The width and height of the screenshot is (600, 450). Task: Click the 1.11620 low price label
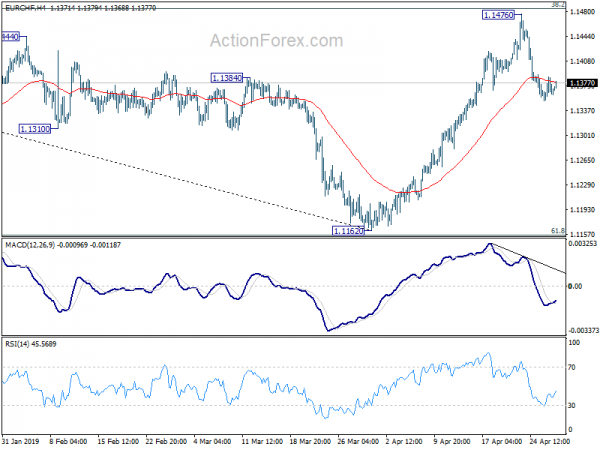pos(348,231)
